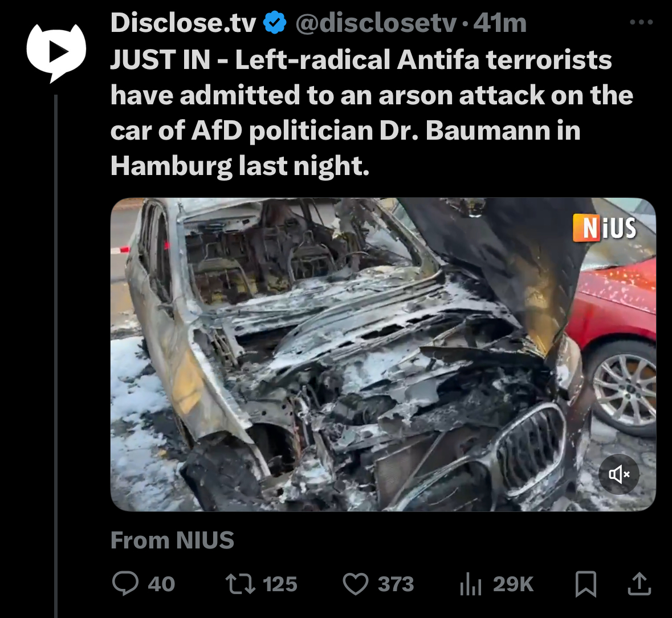The height and width of the screenshot is (618, 672).
Task: Click the 373 likes count
Action: 396,584
